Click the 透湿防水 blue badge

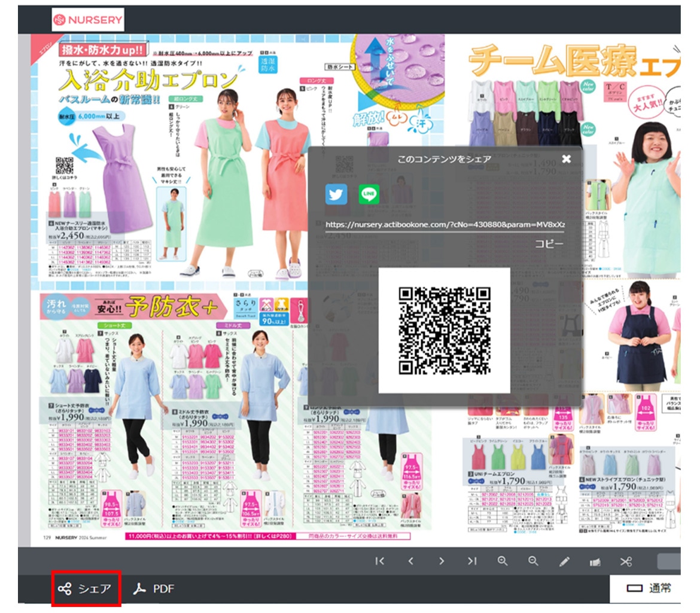coord(268,64)
